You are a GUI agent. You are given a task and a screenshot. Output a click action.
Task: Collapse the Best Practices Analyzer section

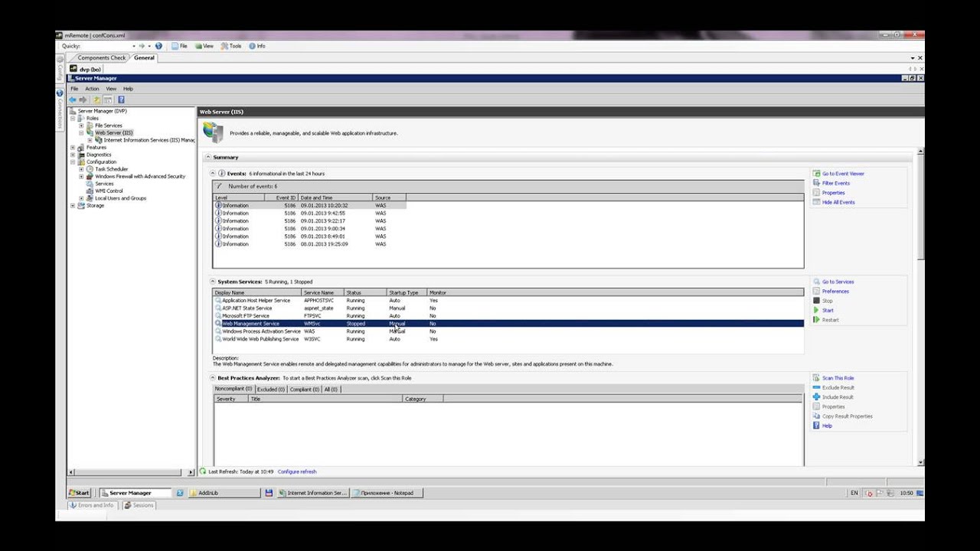[214, 378]
